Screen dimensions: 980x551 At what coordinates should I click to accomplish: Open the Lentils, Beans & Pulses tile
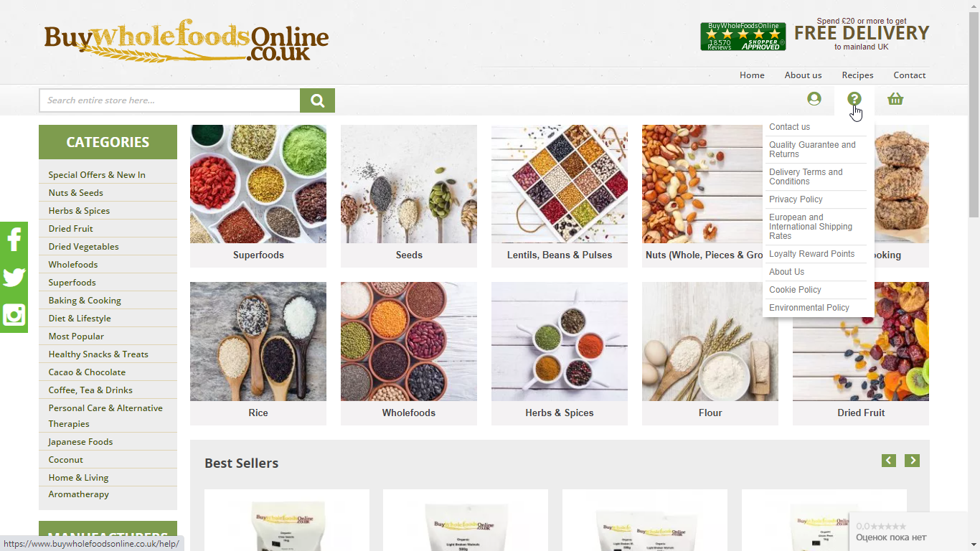(x=560, y=196)
